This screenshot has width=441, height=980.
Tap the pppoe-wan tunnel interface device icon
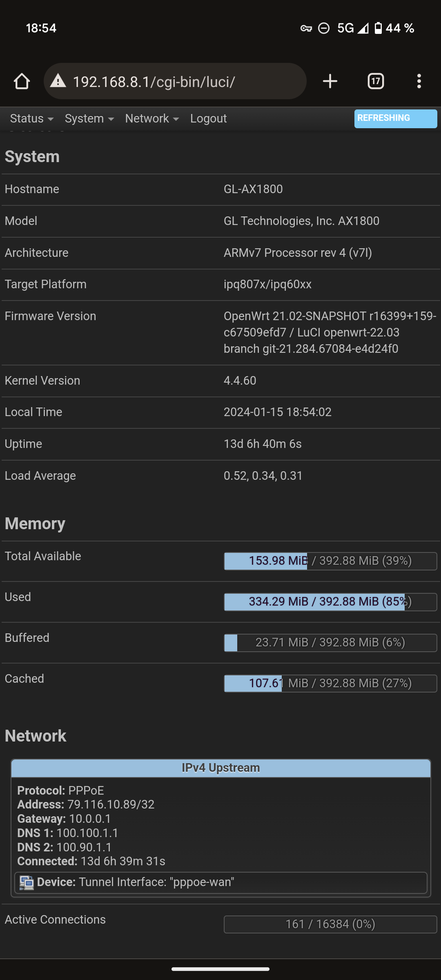27,883
